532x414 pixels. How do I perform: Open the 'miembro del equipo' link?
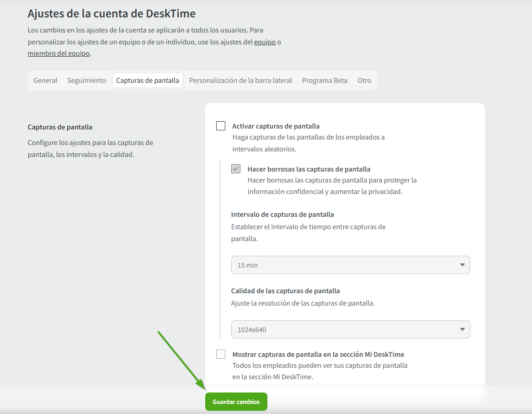coord(59,54)
